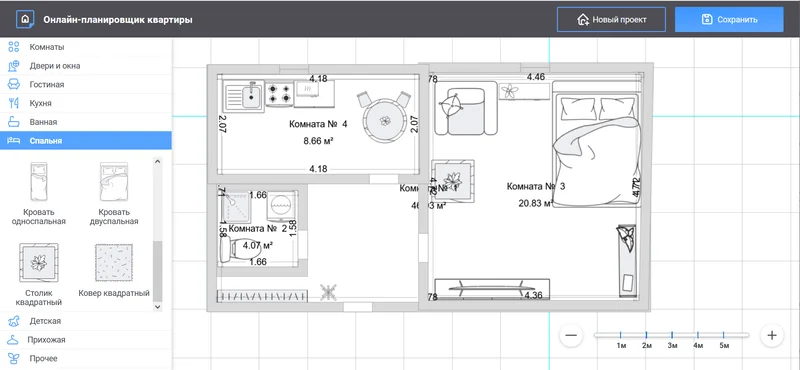Click the furniture list scrollbar down arrow
The height and width of the screenshot is (370, 800).
pyautogui.click(x=157, y=307)
